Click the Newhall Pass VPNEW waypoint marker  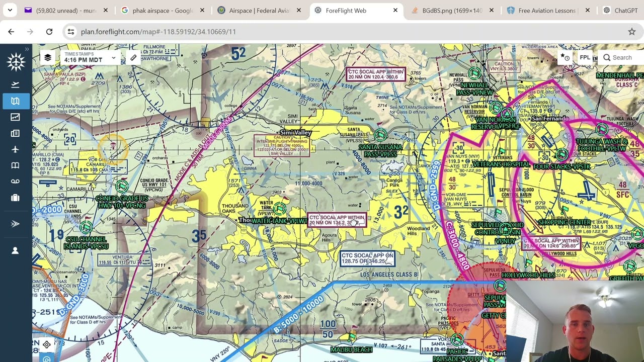tap(474, 74)
